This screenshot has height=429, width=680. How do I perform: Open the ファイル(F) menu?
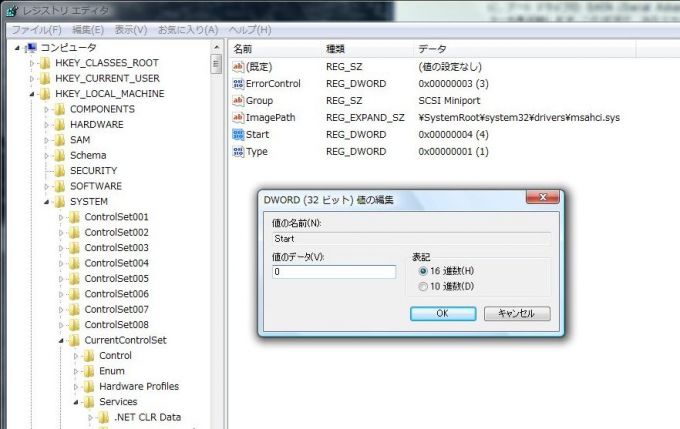[x=36, y=29]
